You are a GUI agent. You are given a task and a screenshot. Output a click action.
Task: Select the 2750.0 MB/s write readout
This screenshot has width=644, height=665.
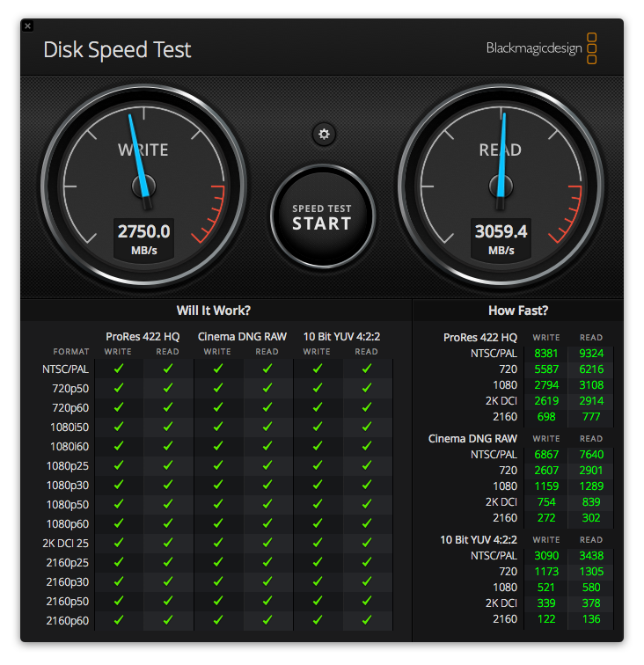143,238
